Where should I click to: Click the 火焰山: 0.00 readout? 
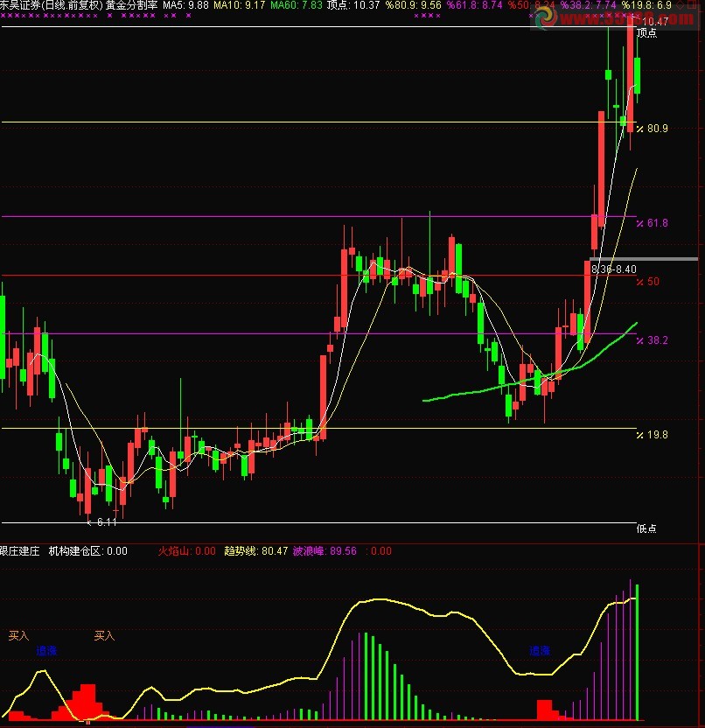click(186, 551)
